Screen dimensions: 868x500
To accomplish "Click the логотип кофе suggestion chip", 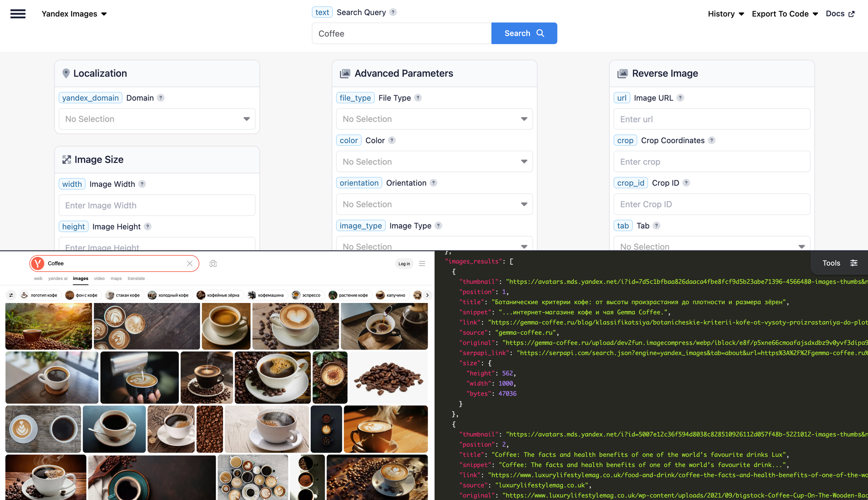I will coord(40,295).
